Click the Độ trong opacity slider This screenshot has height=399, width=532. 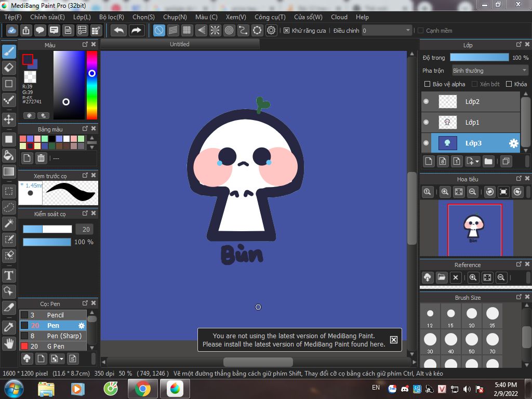click(x=480, y=58)
